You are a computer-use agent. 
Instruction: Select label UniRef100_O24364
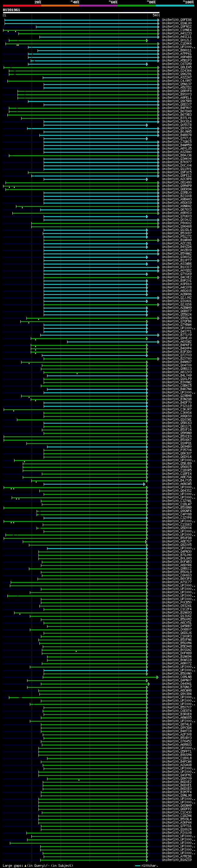click(177, 71)
